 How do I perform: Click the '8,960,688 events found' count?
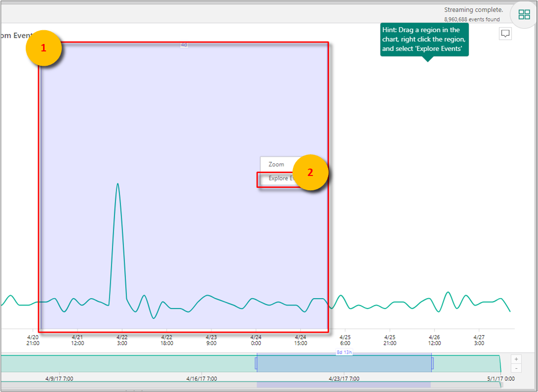tap(472, 19)
